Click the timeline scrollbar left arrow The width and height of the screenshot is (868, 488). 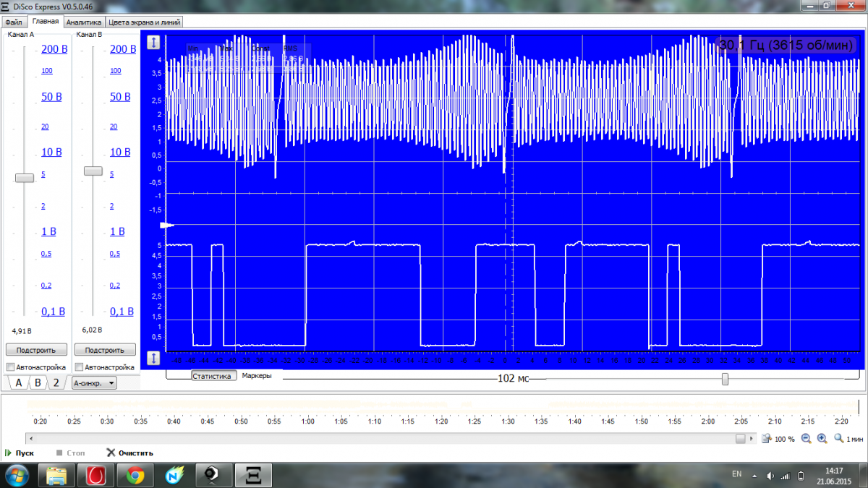[30, 439]
